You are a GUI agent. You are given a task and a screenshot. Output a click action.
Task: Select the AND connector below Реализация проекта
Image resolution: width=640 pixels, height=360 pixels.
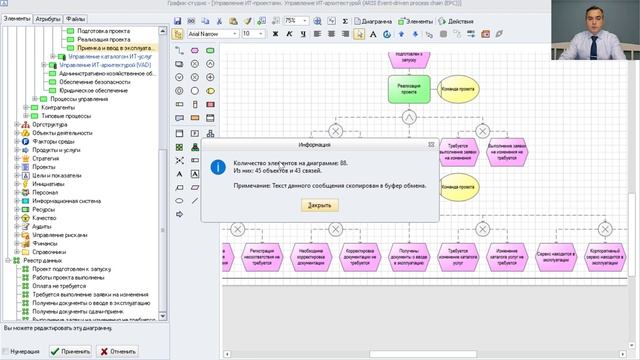tap(409, 118)
